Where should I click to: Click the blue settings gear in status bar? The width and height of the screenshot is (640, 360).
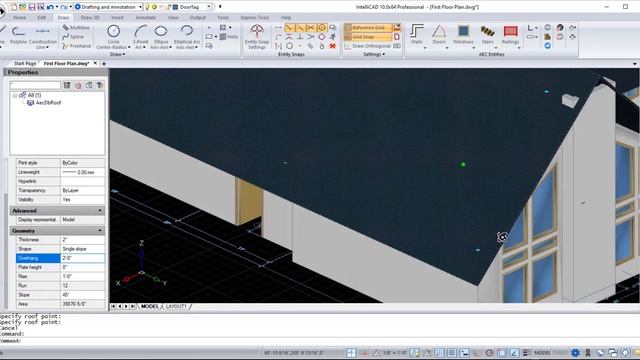coord(575,353)
